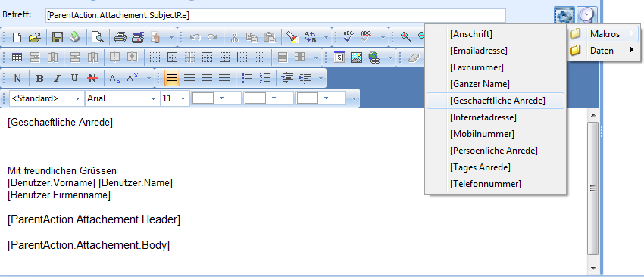
Task: Click the editor vertical scrollbar thumb
Action: pyautogui.click(x=592, y=188)
